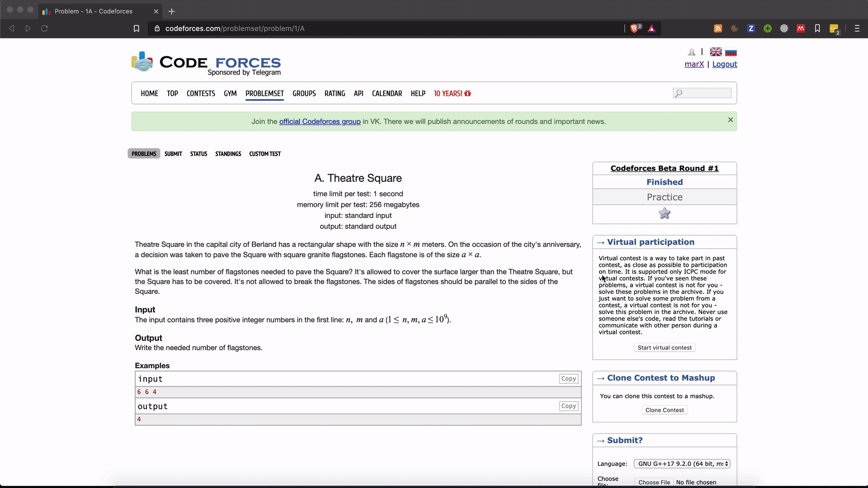Click Clone Contest button
The height and width of the screenshot is (488, 868).
[x=665, y=410]
